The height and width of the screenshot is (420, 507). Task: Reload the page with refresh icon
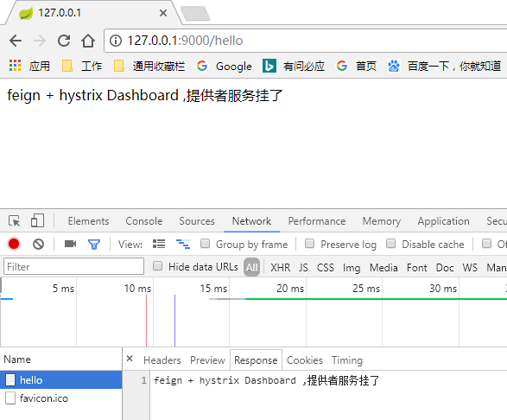(64, 41)
